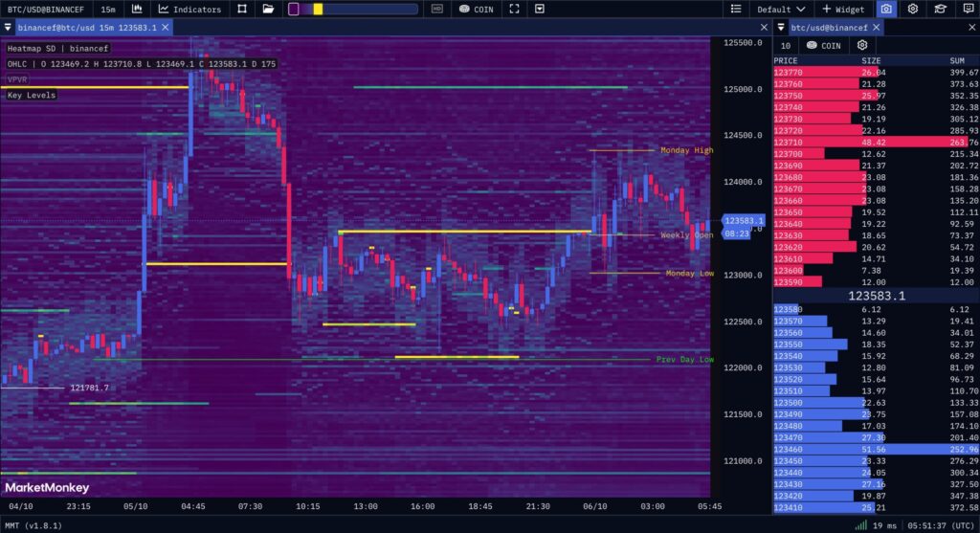980x533 pixels.
Task: Click the Monday Low level label
Action: [689, 273]
